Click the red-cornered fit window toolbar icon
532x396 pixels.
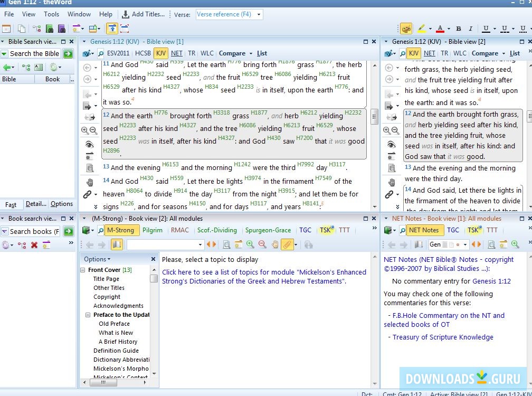click(x=125, y=29)
